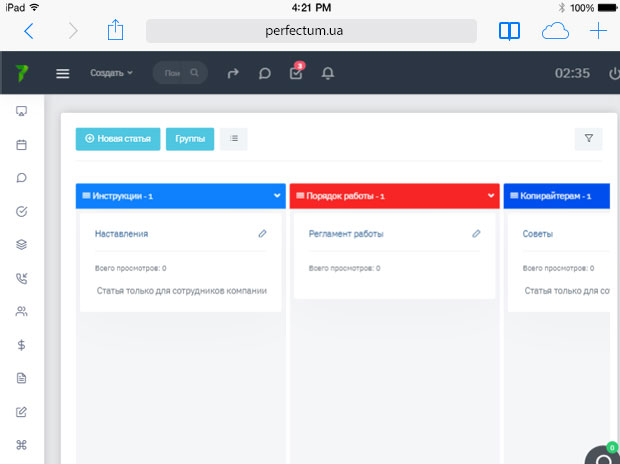Open the document sidebar icon
Viewport: 620px width, 464px height.
[21, 378]
